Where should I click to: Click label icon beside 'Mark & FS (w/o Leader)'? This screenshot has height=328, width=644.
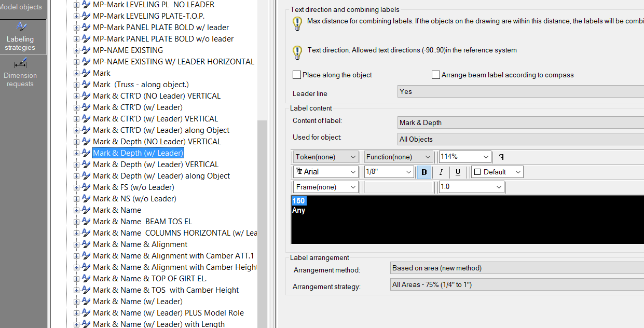click(86, 187)
